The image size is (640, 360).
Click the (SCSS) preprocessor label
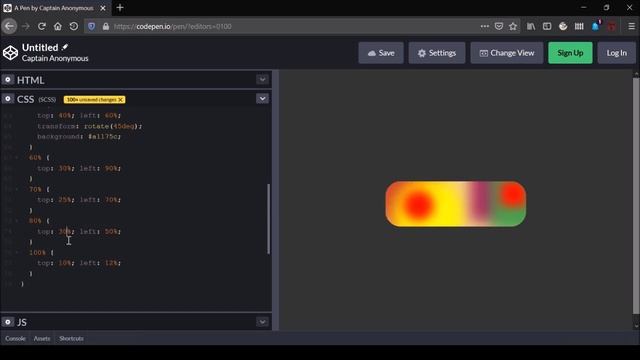pyautogui.click(x=47, y=100)
